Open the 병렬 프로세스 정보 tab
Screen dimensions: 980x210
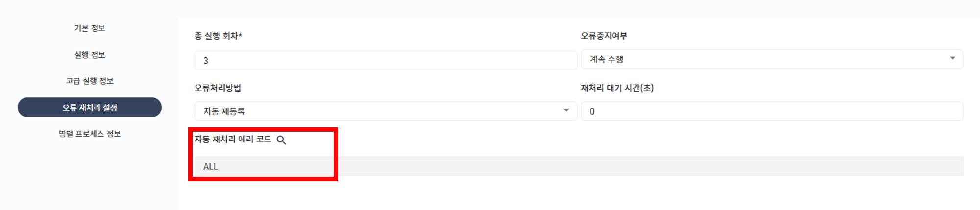[90, 134]
